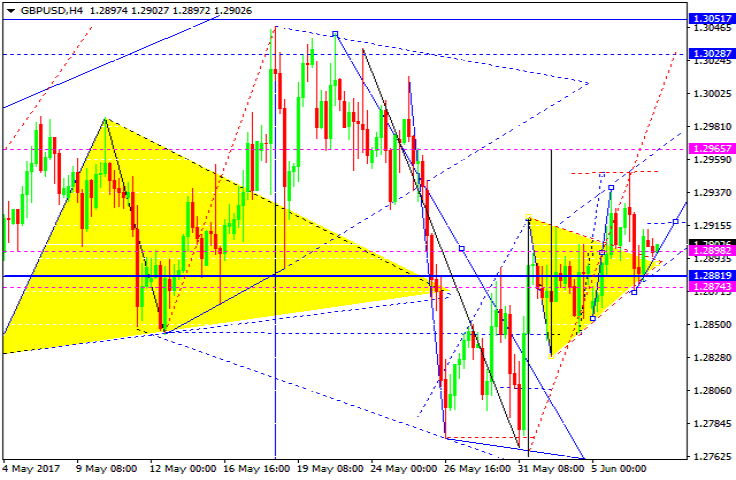This screenshot has height=480, width=736.
Task: Click the 1.28743 price level label
Action: (710, 287)
